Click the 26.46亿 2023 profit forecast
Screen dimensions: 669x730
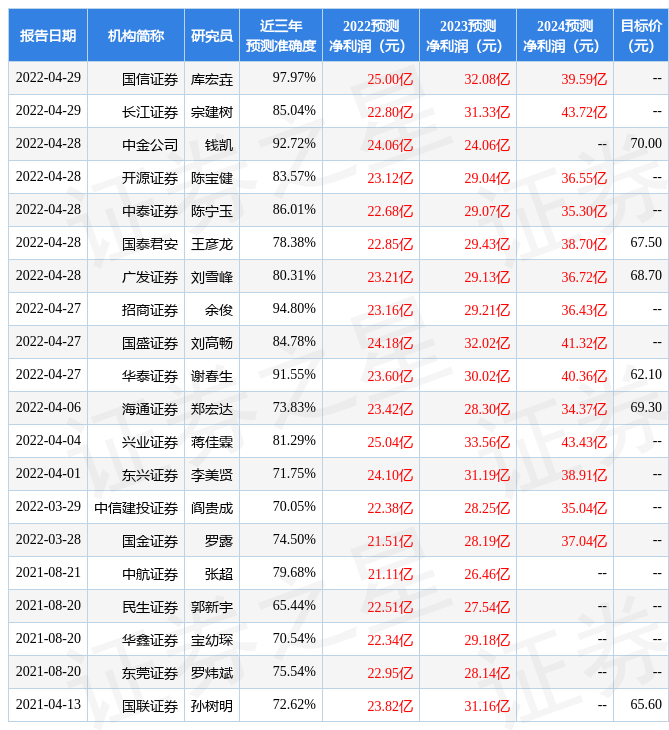pos(487,575)
